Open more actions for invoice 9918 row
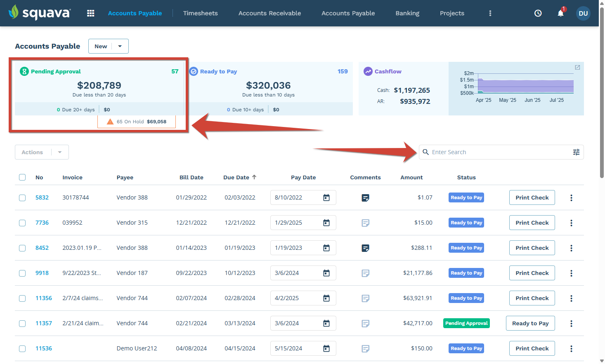Viewport: 605px width, 364px height. coord(571,273)
